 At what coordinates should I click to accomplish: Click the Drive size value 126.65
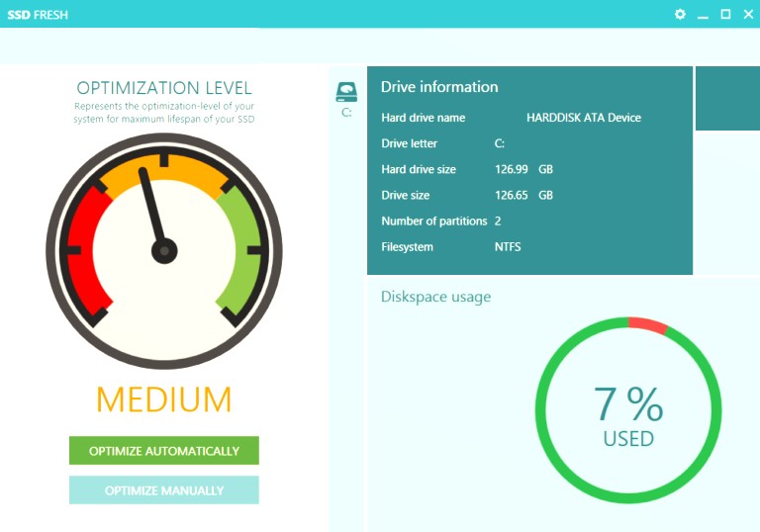click(x=512, y=195)
